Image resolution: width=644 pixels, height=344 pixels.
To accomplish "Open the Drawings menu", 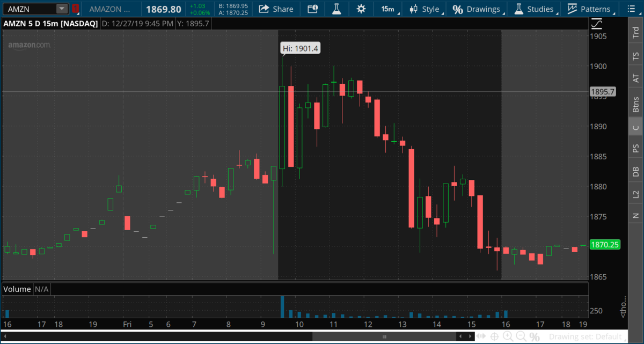I will coord(477,9).
